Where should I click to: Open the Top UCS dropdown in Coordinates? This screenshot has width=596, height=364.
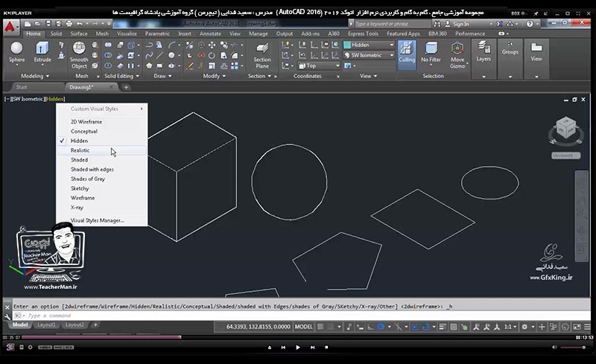(319, 66)
